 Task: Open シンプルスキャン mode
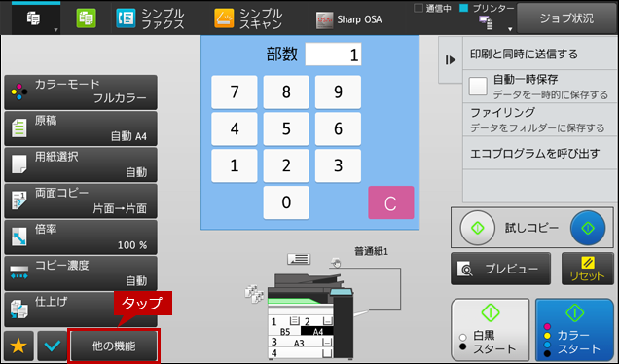[249, 18]
